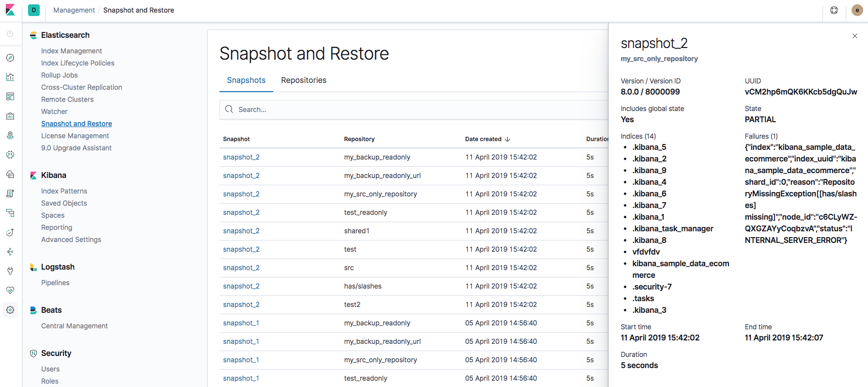Click the Beats section logo icon

tap(33, 310)
